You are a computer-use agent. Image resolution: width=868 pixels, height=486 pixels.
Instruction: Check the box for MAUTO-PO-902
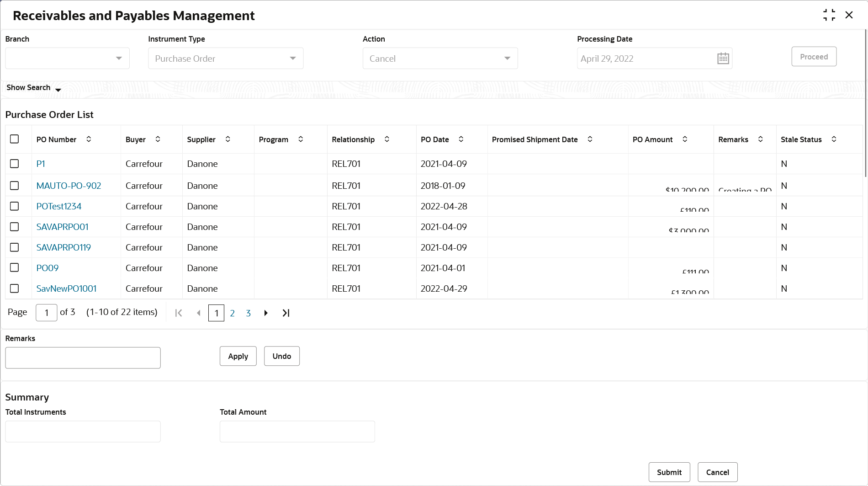point(15,186)
